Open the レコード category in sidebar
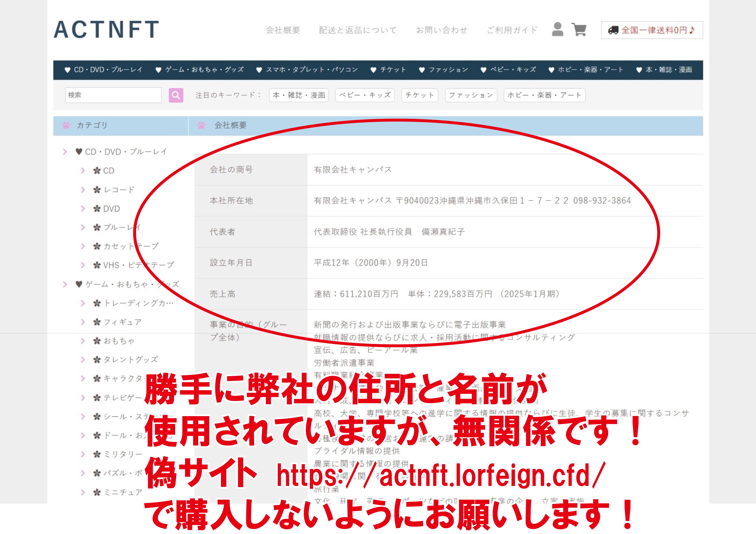This screenshot has height=534, width=756. pos(119,190)
